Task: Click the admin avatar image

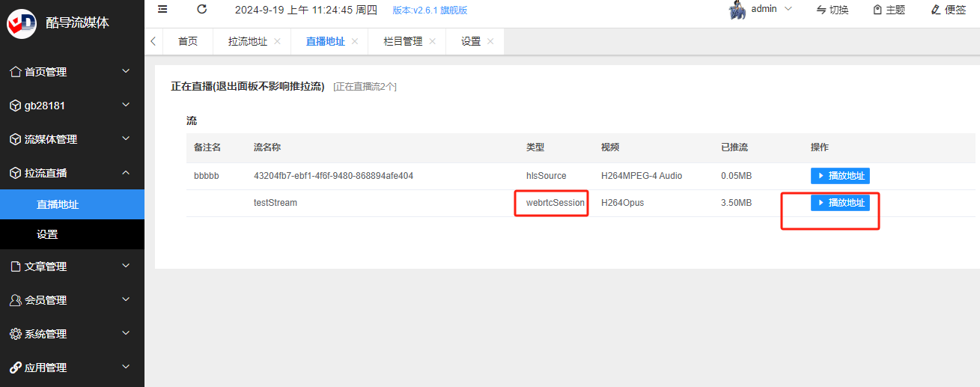Action: 737,10
